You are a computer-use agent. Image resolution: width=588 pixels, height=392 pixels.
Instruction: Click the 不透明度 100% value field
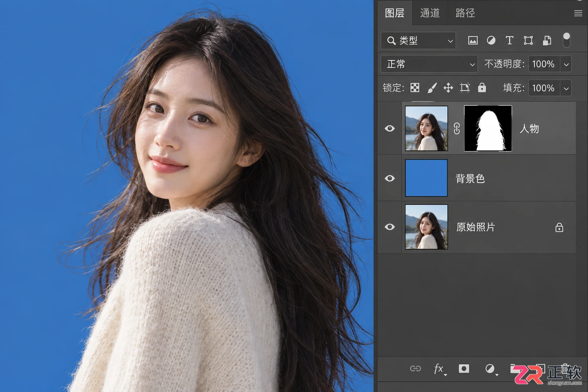544,64
